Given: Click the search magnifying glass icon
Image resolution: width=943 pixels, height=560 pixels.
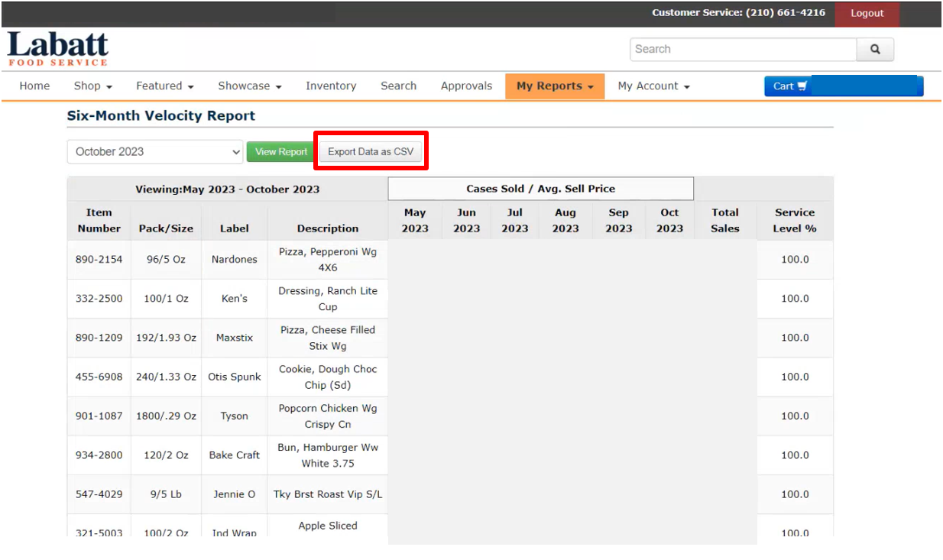Looking at the screenshot, I should [875, 49].
